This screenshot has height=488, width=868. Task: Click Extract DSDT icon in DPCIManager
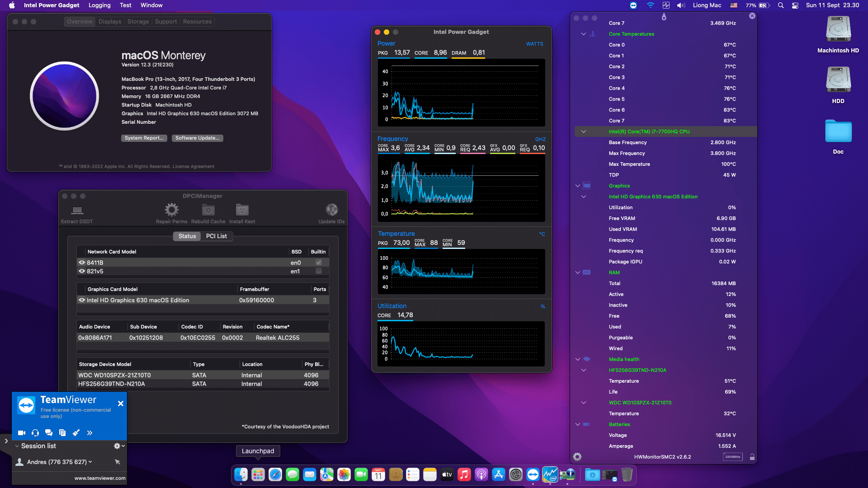(x=77, y=210)
